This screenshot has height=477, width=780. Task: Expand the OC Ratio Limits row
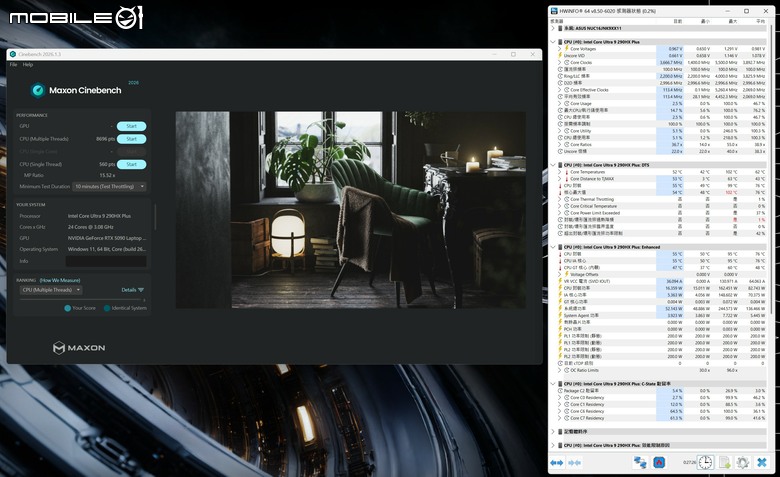click(560, 371)
